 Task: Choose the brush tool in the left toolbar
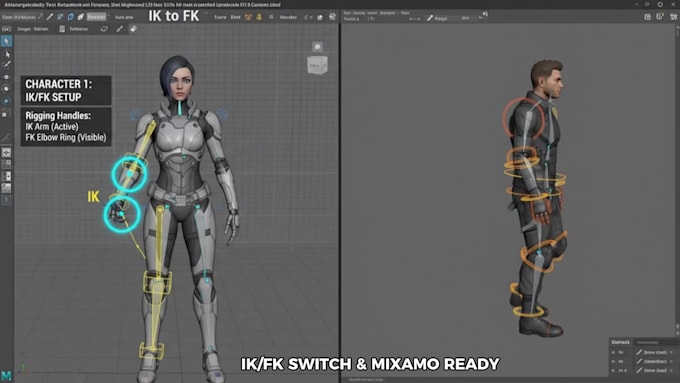(7, 65)
